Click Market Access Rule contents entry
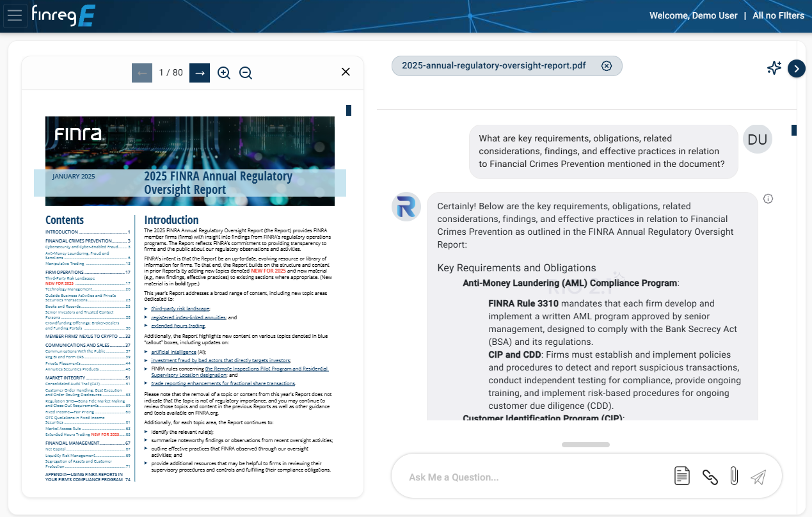Viewport: 812px width, 517px height. (x=88, y=429)
